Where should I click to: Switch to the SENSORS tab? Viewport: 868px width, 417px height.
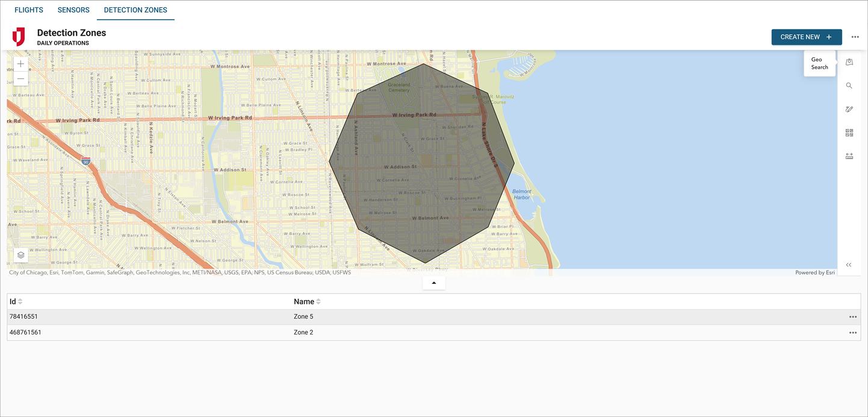(73, 10)
